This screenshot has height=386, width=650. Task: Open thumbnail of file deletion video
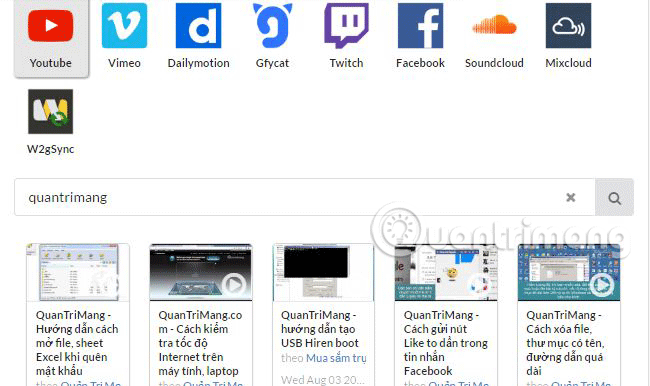(569, 272)
